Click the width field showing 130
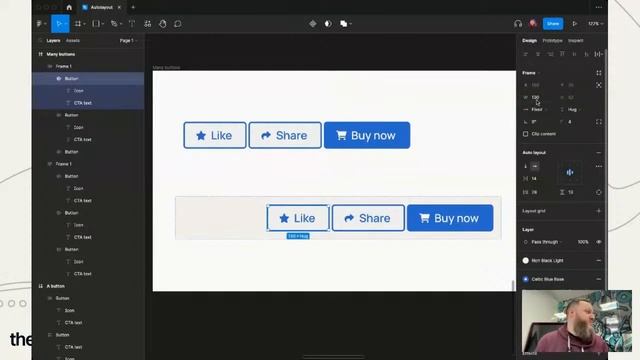The image size is (640, 360). pos(536,97)
